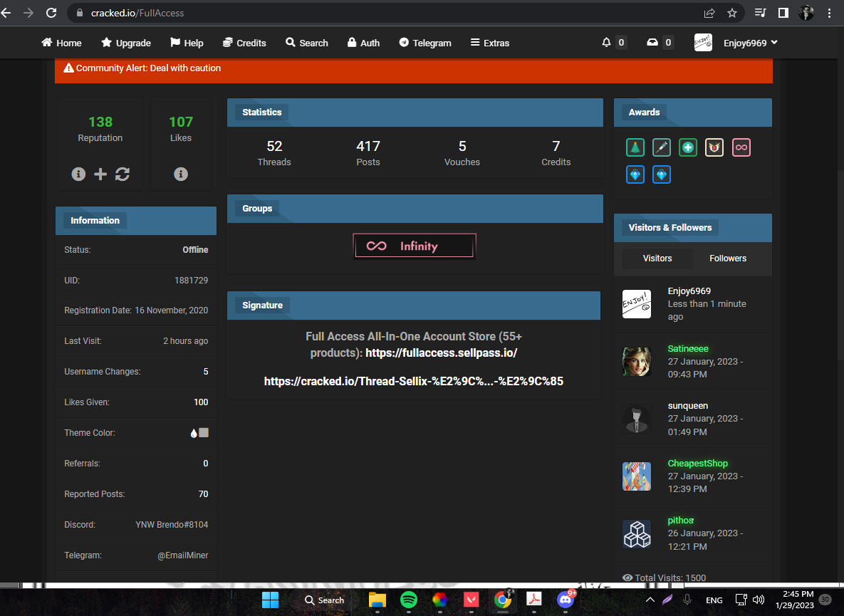Click the green plus award icon
This screenshot has height=616, width=844.
pyautogui.click(x=688, y=147)
